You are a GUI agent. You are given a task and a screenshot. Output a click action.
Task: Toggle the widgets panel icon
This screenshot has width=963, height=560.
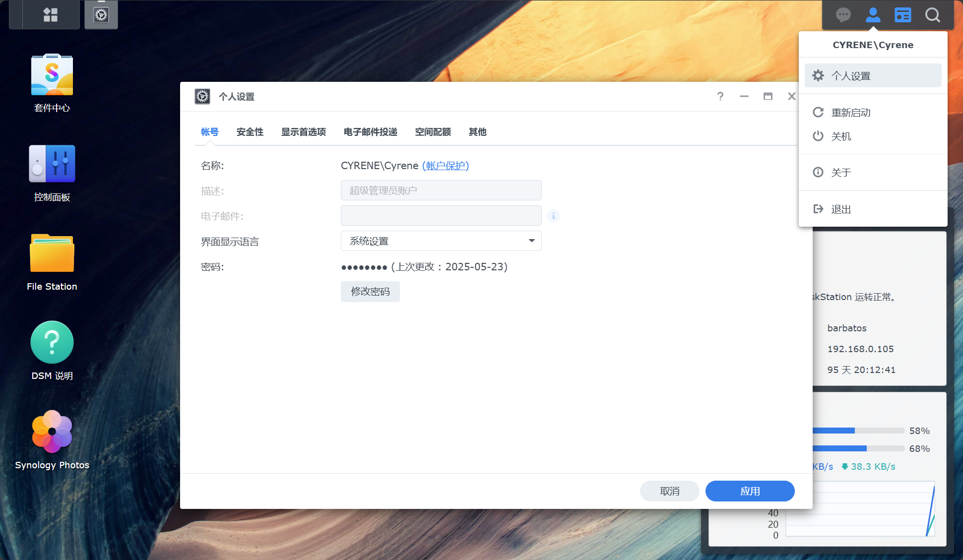tap(902, 15)
